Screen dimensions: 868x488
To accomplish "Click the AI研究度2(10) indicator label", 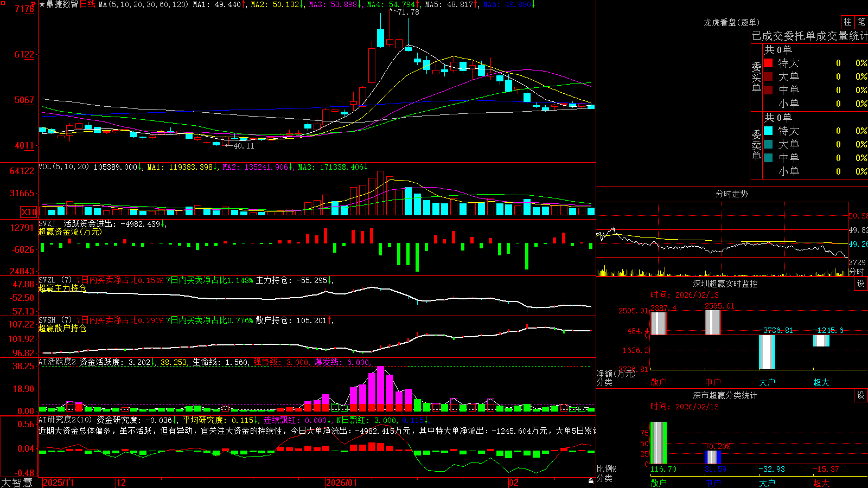I will click(65, 420).
